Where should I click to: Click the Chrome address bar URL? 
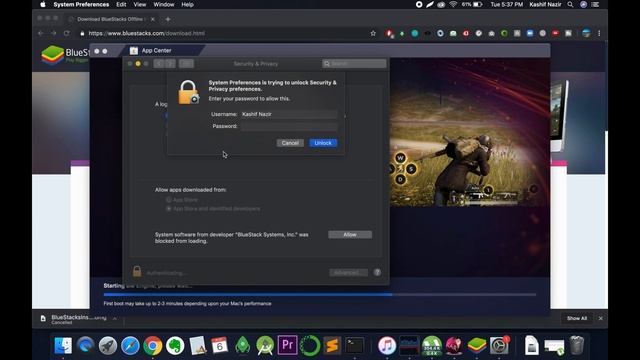[147, 33]
